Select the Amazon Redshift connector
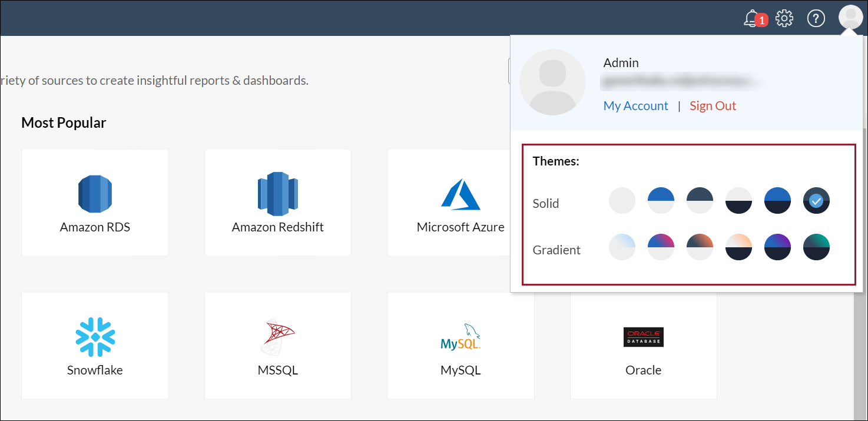 (x=278, y=203)
